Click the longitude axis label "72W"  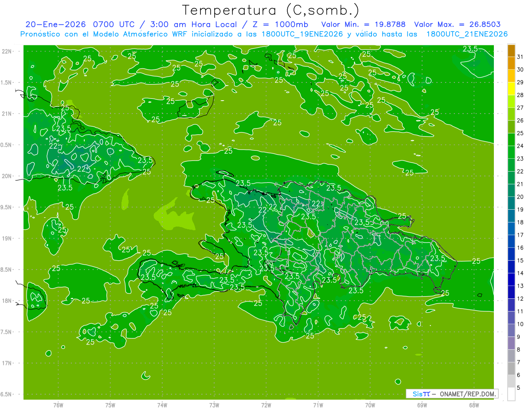pos(266,405)
